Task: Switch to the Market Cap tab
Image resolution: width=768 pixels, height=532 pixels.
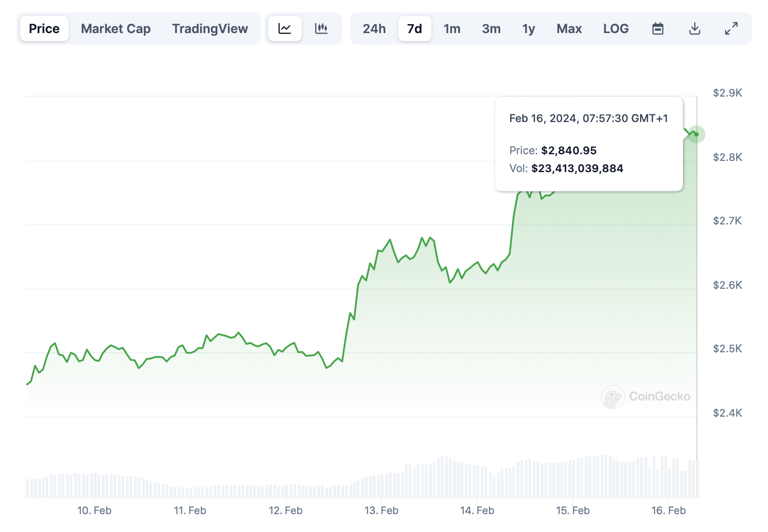Action: pos(116,29)
